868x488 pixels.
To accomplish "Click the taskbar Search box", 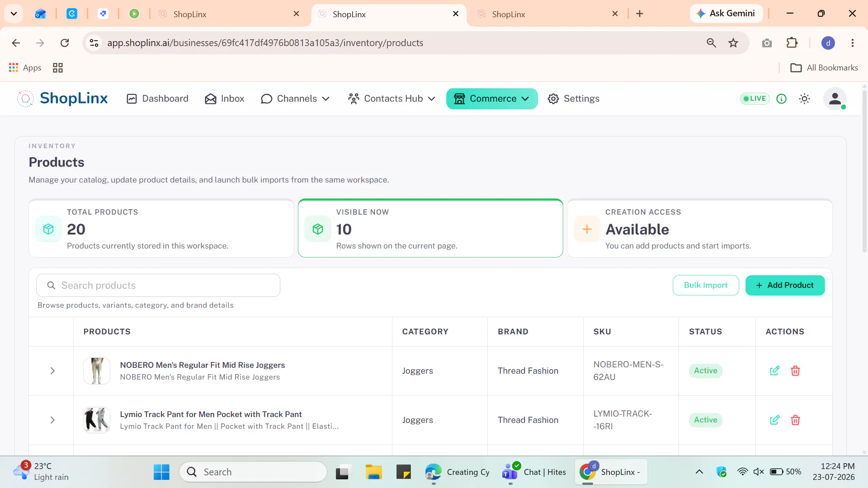I will 253,472.
